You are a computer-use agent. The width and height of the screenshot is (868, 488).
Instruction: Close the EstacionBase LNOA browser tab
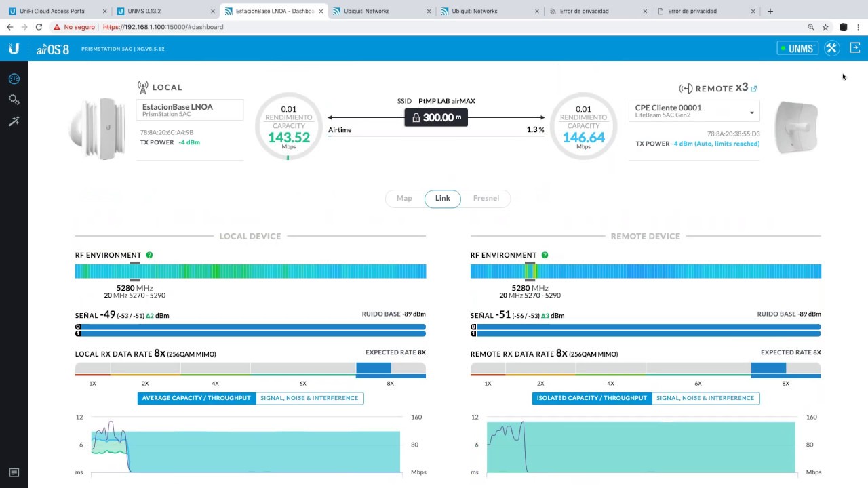(x=321, y=11)
